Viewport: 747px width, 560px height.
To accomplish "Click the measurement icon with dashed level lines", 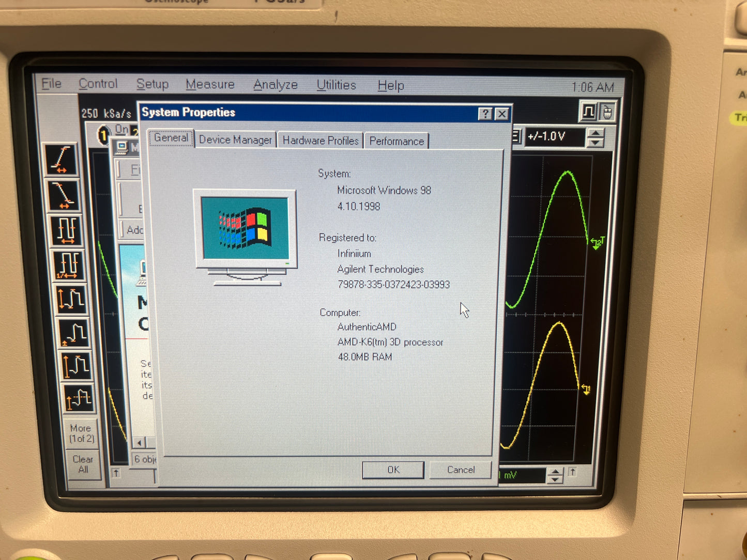I will tap(79, 398).
